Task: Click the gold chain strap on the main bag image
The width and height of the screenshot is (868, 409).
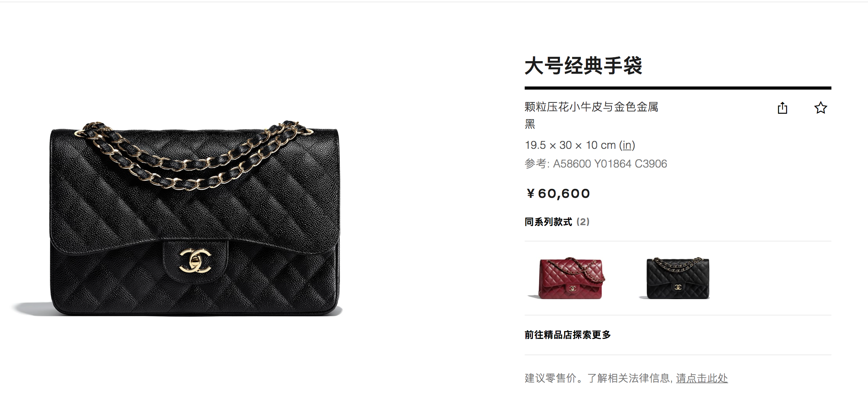Action: pyautogui.click(x=193, y=156)
